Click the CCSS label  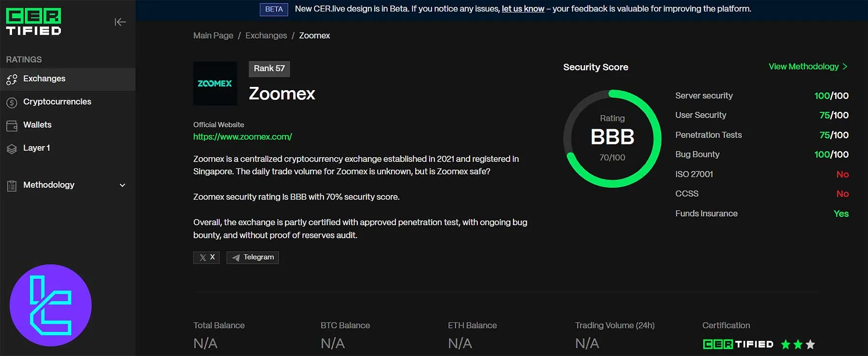point(687,194)
